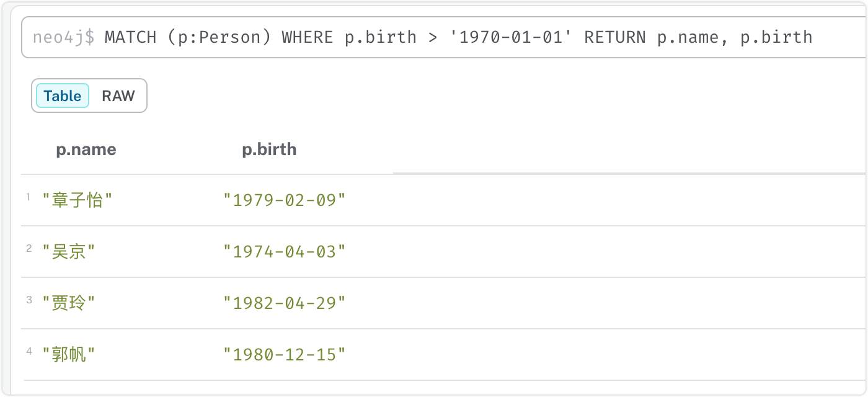Viewport: 868px width, 397px height.
Task: Click the '1970-01-01' date in the query
Action: [510, 37]
